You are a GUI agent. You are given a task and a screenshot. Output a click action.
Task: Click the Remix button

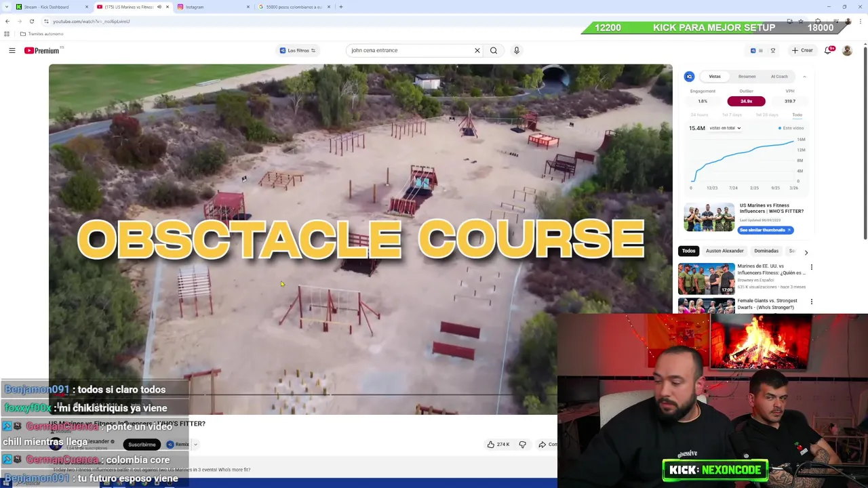[178, 445]
